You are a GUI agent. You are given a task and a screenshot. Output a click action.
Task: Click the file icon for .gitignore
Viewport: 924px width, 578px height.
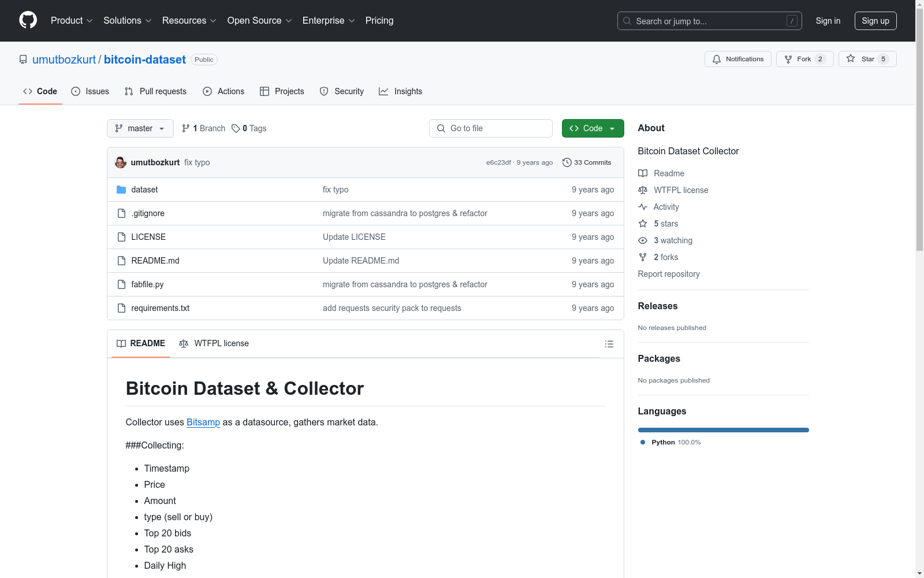pos(121,213)
